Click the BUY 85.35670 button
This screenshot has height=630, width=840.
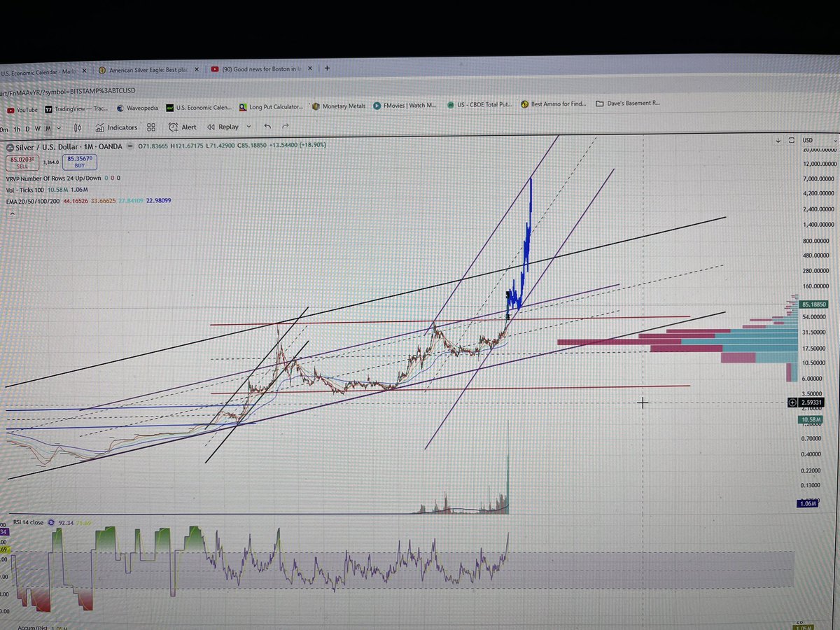[79, 162]
